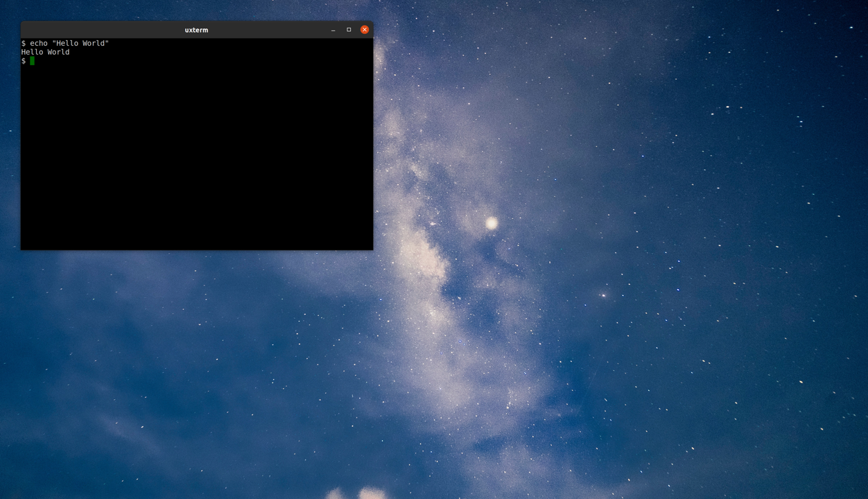Click the bottom-left corner of the terminal window
868x499 pixels.
click(21, 249)
